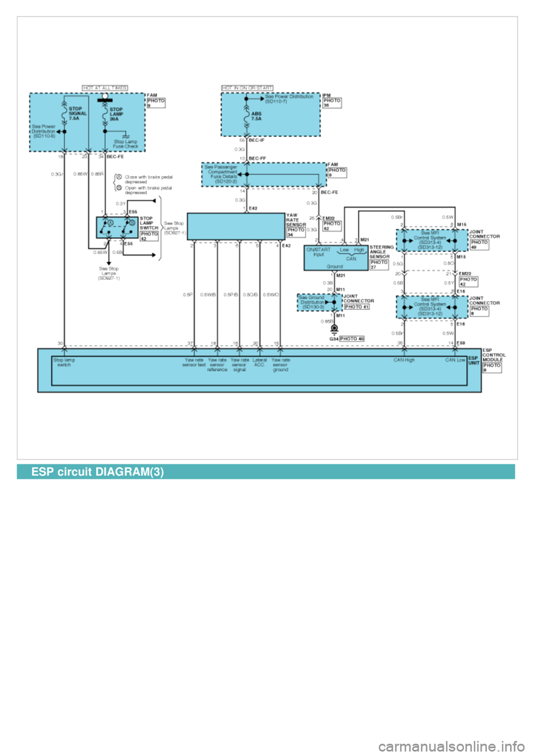Select the ESP UNIT label
Screen dimensions: 534x756
tap(473, 360)
